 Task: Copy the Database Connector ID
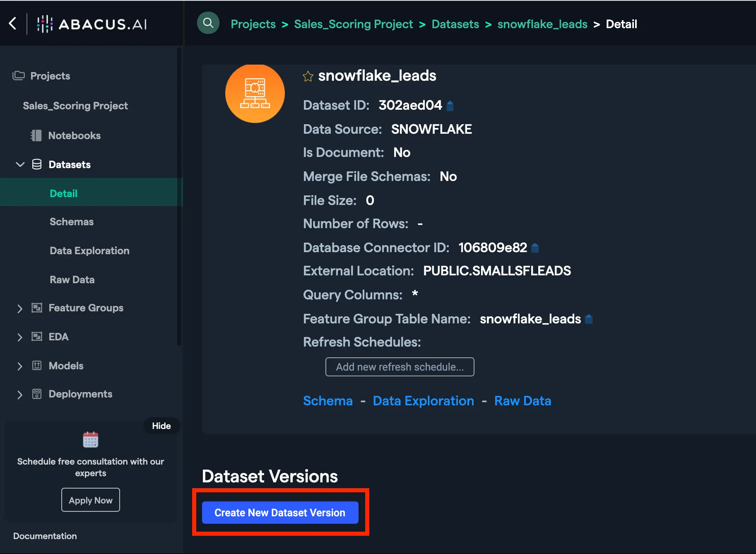(535, 248)
